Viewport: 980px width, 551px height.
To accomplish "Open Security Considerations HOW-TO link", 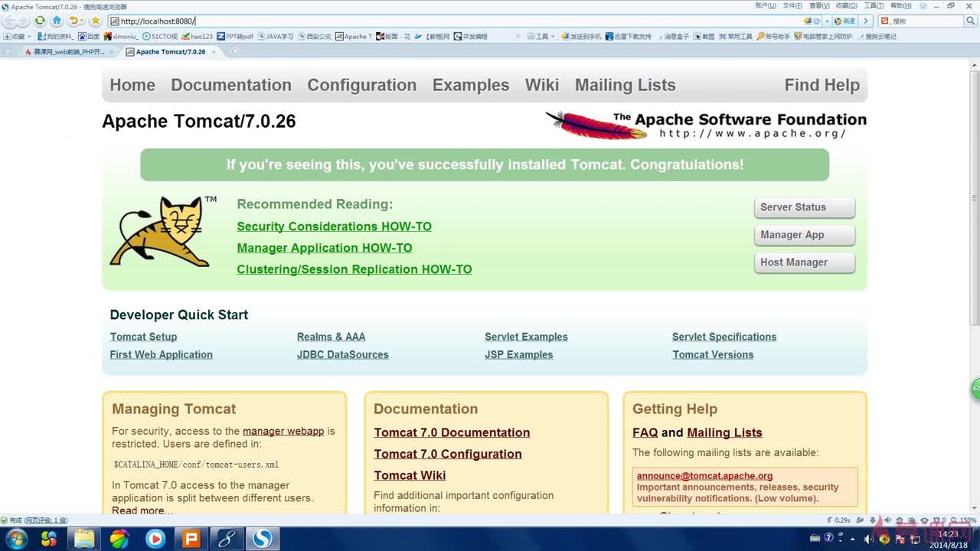I will pos(334,227).
